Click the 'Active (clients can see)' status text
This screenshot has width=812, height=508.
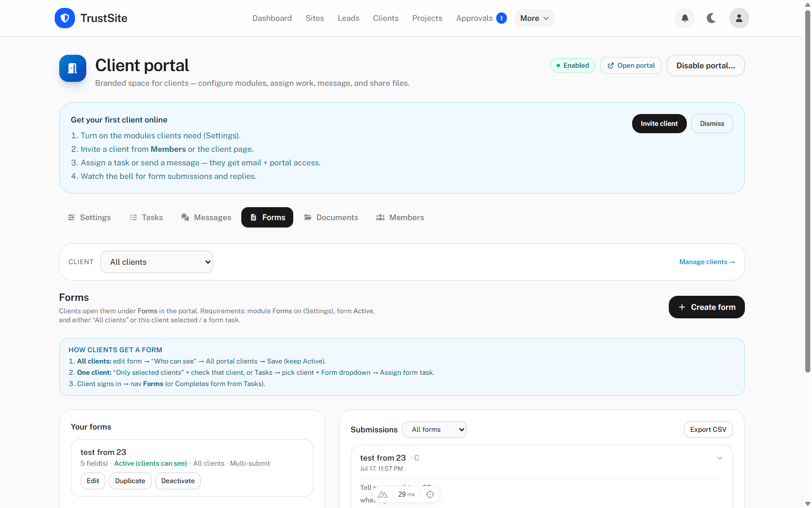point(151,463)
